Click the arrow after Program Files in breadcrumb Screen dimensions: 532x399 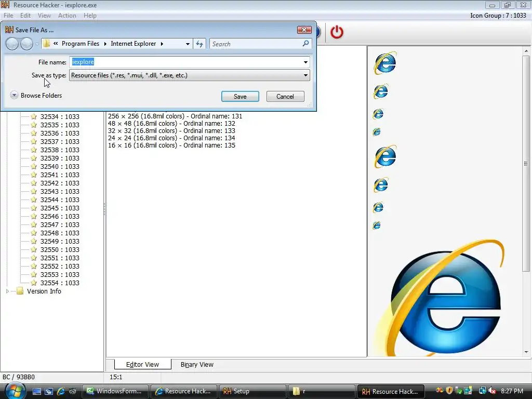click(105, 44)
